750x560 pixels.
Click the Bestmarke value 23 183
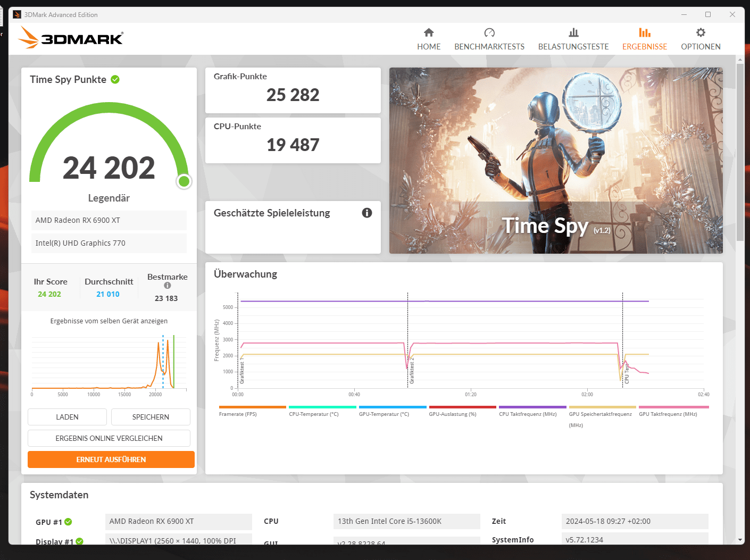tap(166, 298)
